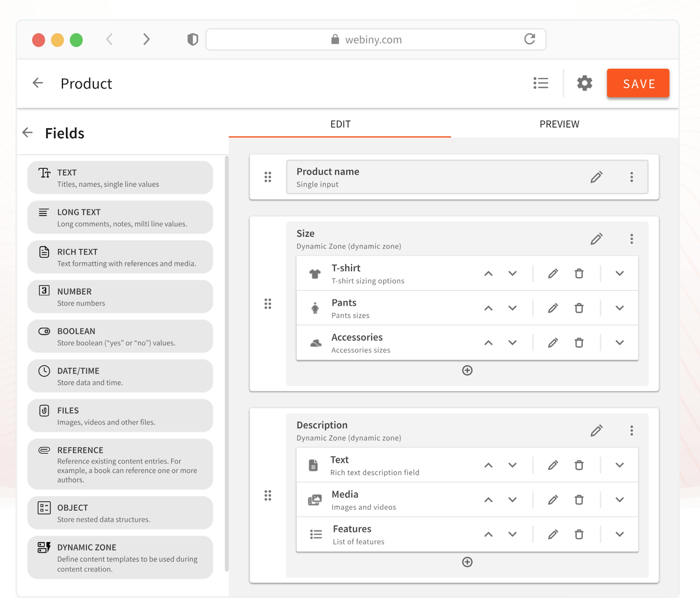Click the drag handle of the Size field
This screenshot has width=700, height=614.
pos(268,304)
